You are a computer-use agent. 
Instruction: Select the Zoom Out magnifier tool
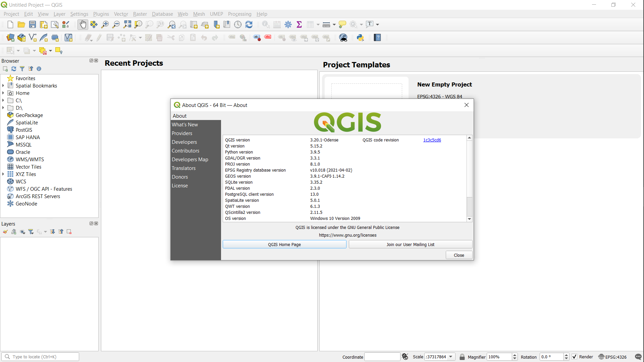tap(116, 24)
